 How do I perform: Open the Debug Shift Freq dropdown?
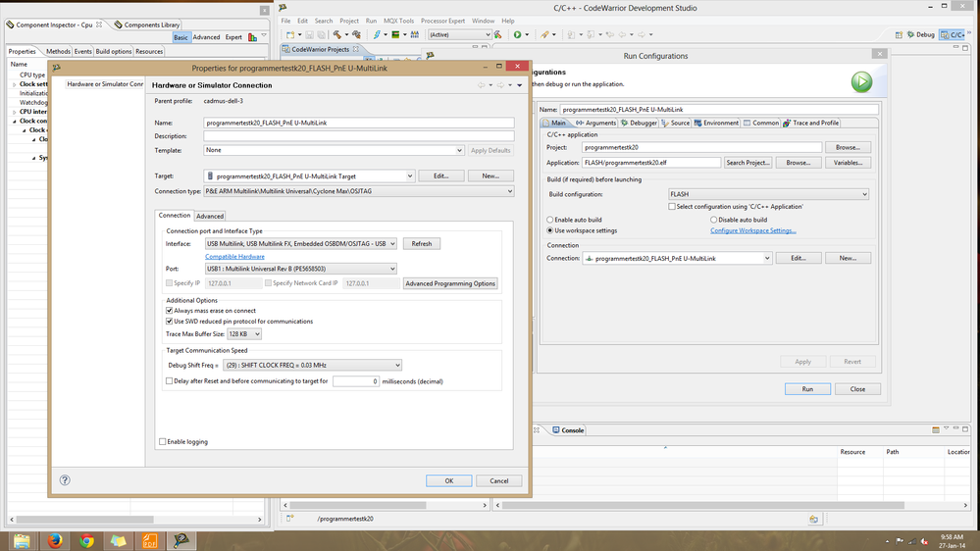pos(397,365)
